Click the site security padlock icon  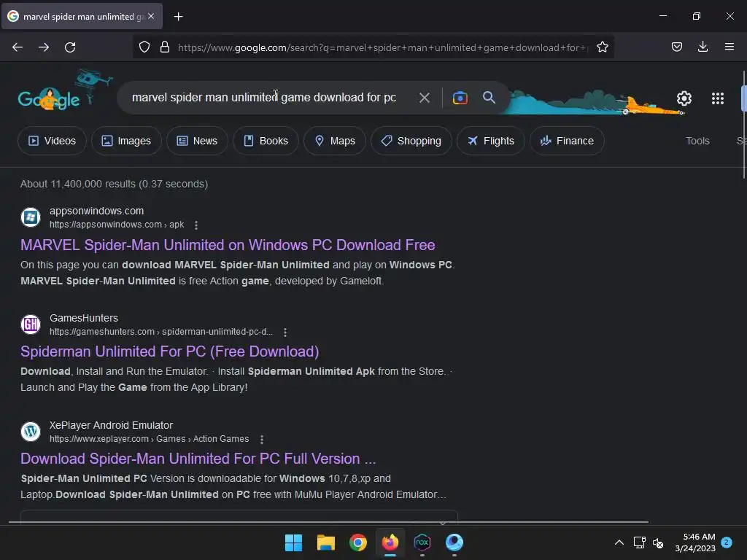click(165, 47)
